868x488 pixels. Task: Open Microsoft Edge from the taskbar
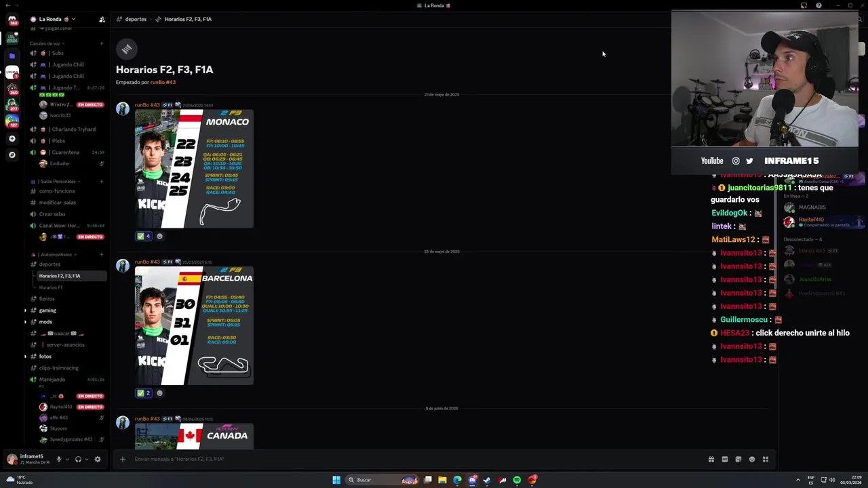[x=457, y=480]
